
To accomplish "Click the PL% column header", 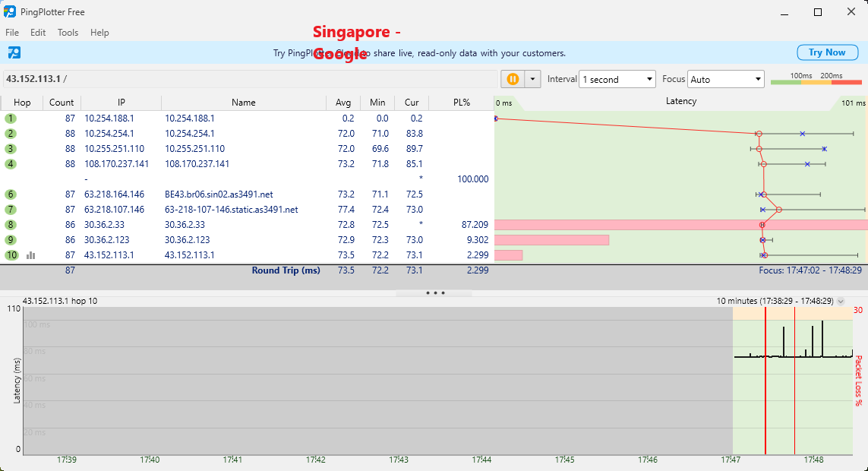I will tap(462, 103).
